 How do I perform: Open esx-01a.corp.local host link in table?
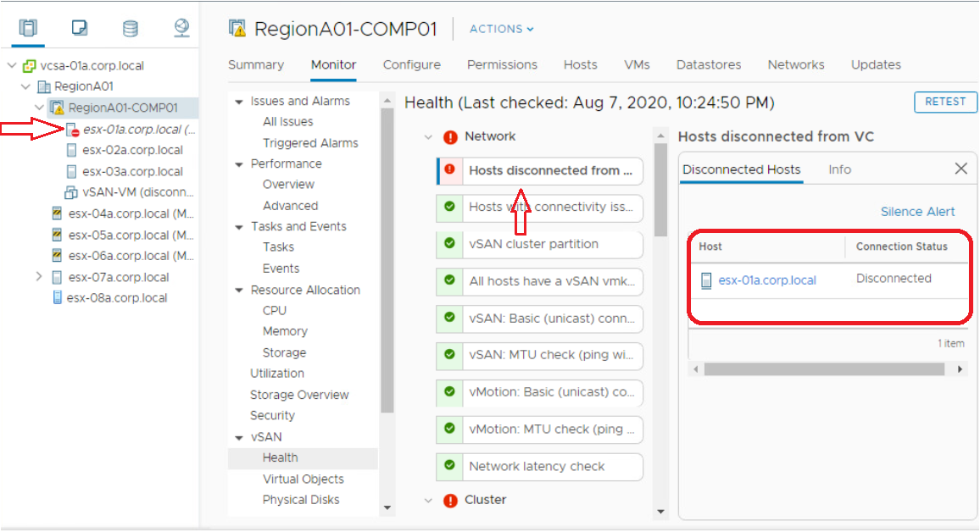(x=767, y=280)
